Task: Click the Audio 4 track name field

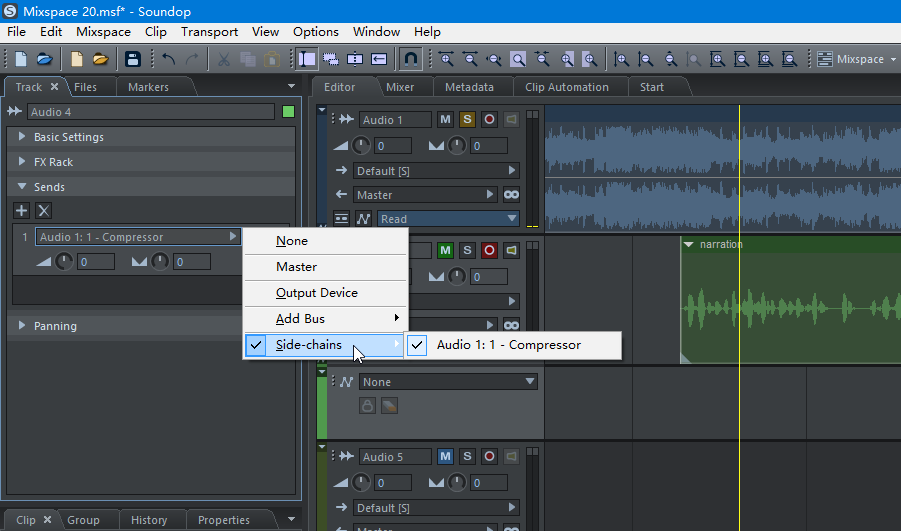Action: (150, 112)
